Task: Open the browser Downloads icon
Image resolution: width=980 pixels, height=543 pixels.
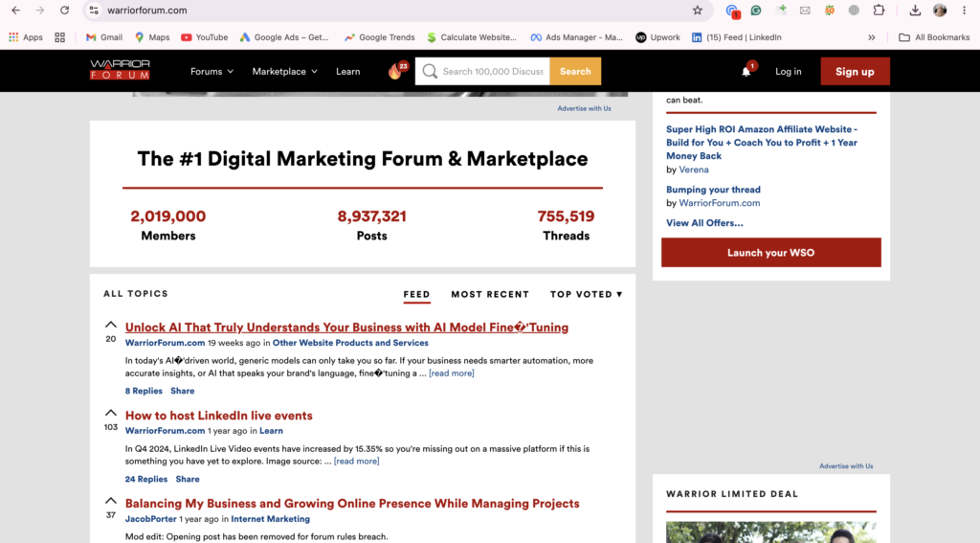Action: tap(915, 10)
